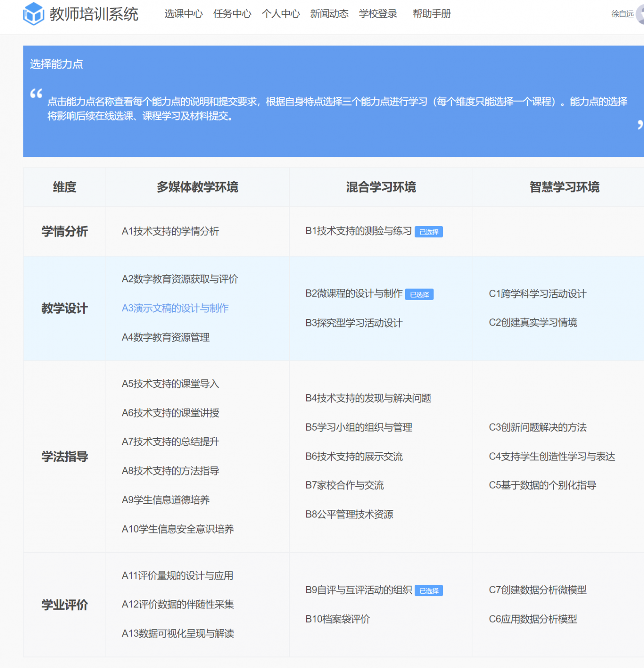Click the 学情分析 row label
The image size is (644, 668).
(x=65, y=231)
